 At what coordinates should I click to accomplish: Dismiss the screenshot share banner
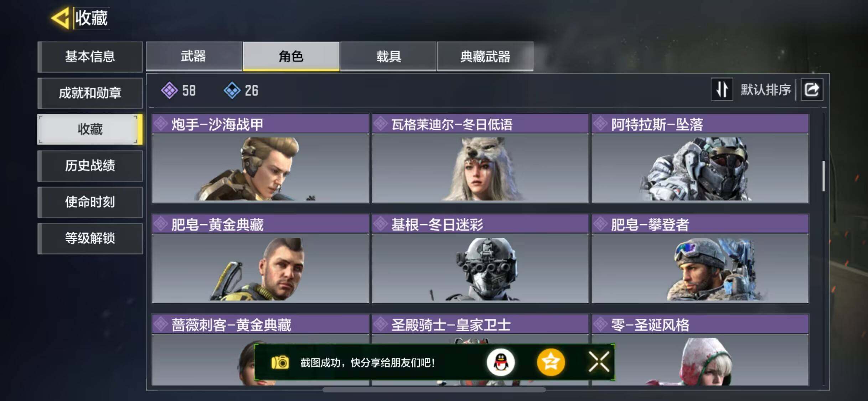pos(599,362)
